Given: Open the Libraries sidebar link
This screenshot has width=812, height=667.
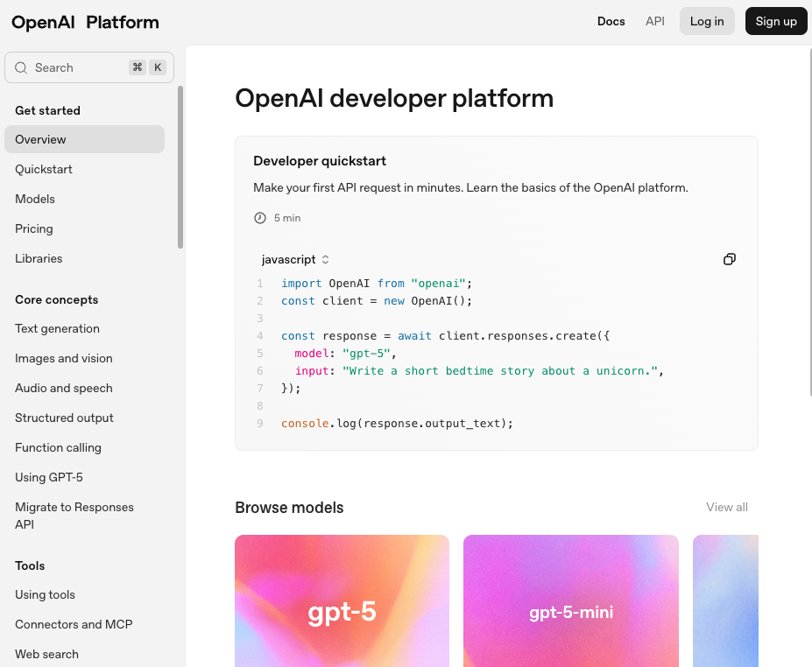Looking at the screenshot, I should (x=39, y=258).
